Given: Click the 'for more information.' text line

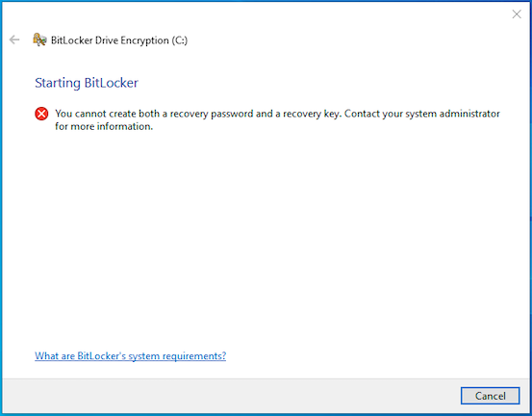Looking at the screenshot, I should point(104,127).
